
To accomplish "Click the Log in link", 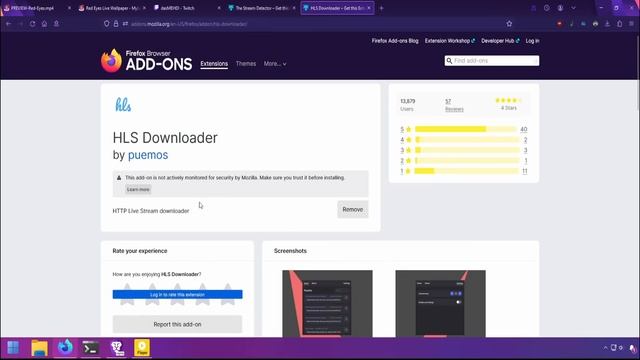I will coord(532,41).
